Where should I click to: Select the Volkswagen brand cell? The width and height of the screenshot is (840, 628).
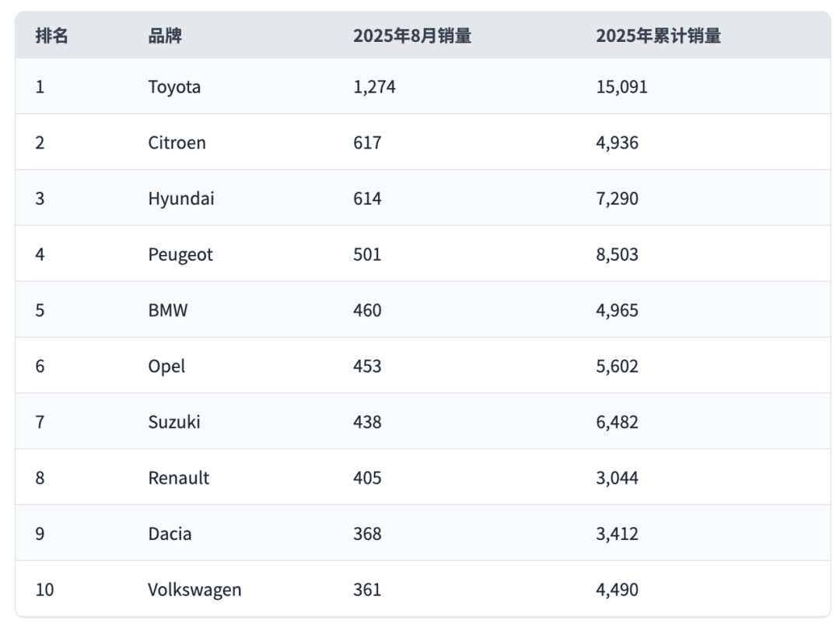(194, 590)
